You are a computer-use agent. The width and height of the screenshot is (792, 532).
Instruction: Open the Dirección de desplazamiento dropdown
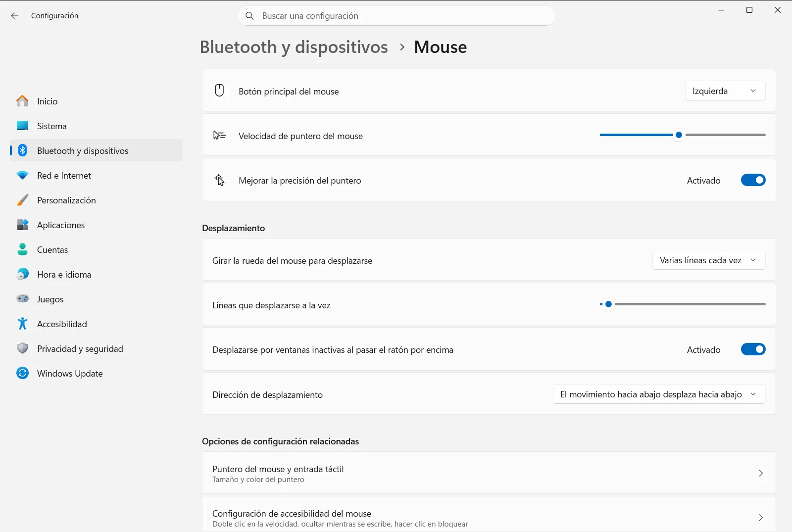(659, 394)
